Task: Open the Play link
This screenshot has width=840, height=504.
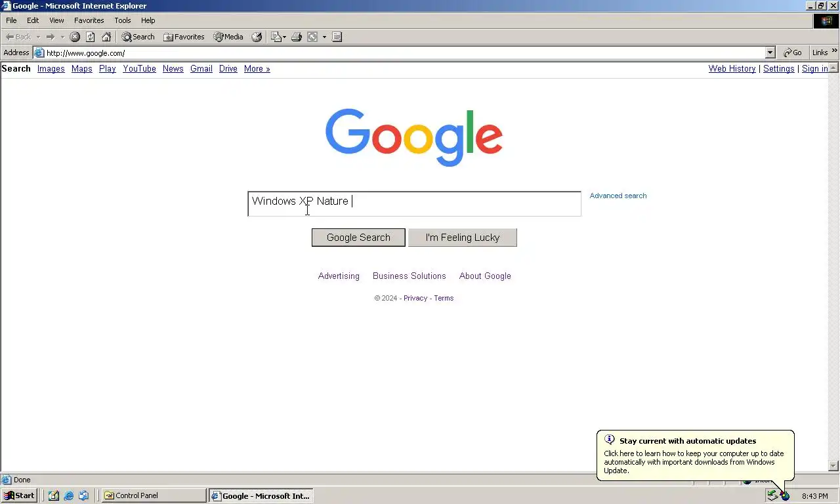Action: click(x=108, y=68)
